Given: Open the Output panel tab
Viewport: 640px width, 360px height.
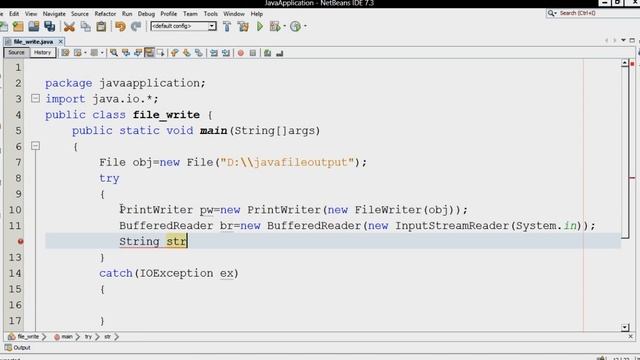Looking at the screenshot, I should point(18,348).
